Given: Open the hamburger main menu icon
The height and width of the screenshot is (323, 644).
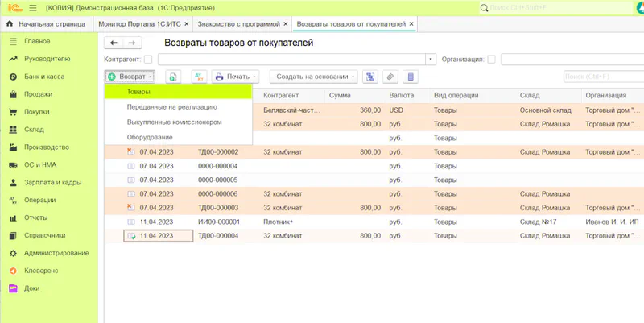Looking at the screenshot, I should point(33,7).
